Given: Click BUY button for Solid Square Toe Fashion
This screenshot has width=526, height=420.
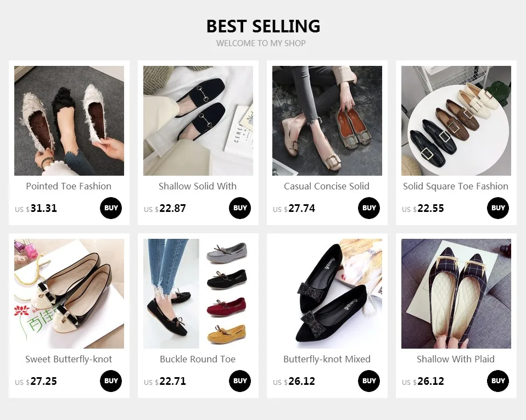Looking at the screenshot, I should (x=498, y=208).
